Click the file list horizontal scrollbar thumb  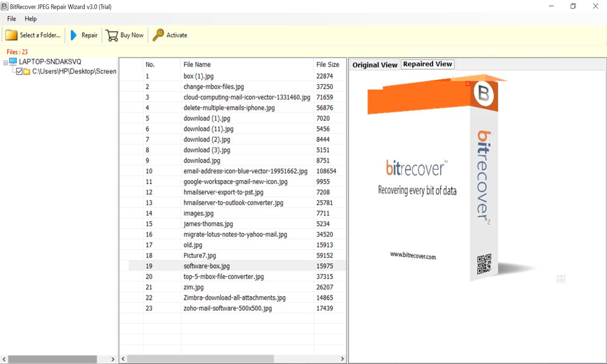200,359
